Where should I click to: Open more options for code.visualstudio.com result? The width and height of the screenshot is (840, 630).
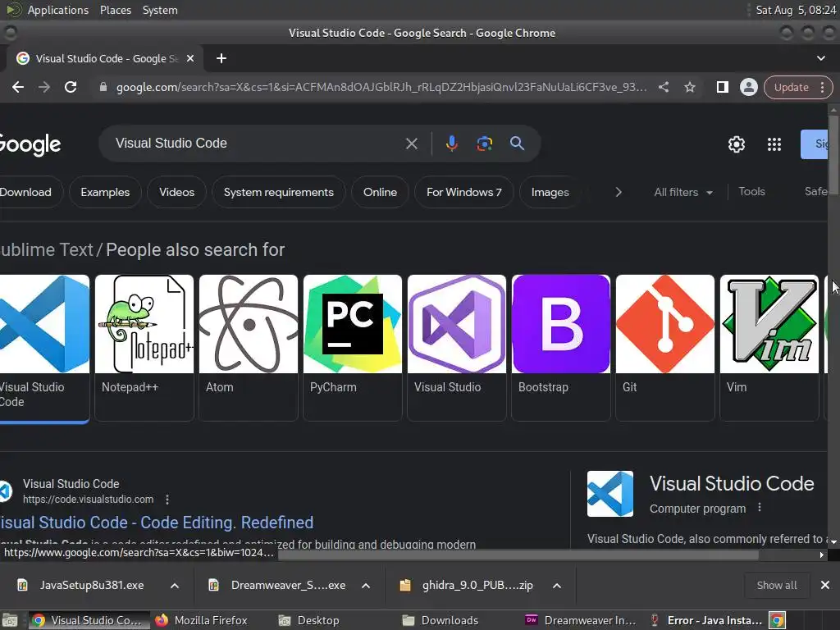(x=167, y=500)
